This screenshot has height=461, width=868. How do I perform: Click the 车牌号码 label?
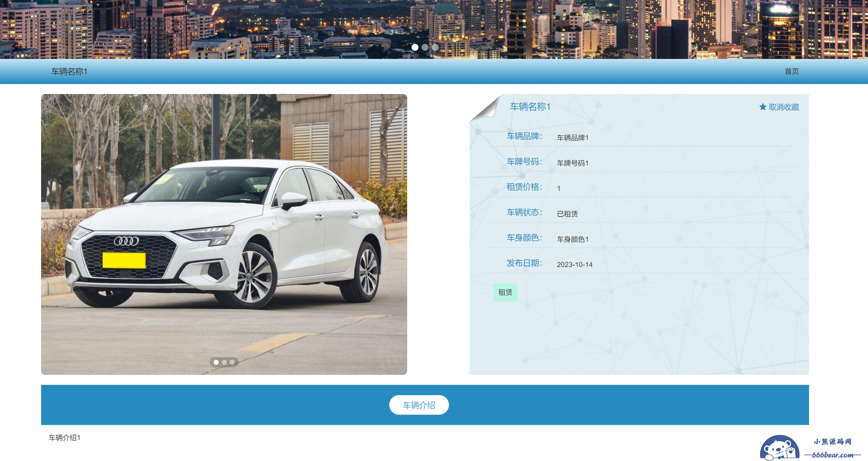pos(524,162)
